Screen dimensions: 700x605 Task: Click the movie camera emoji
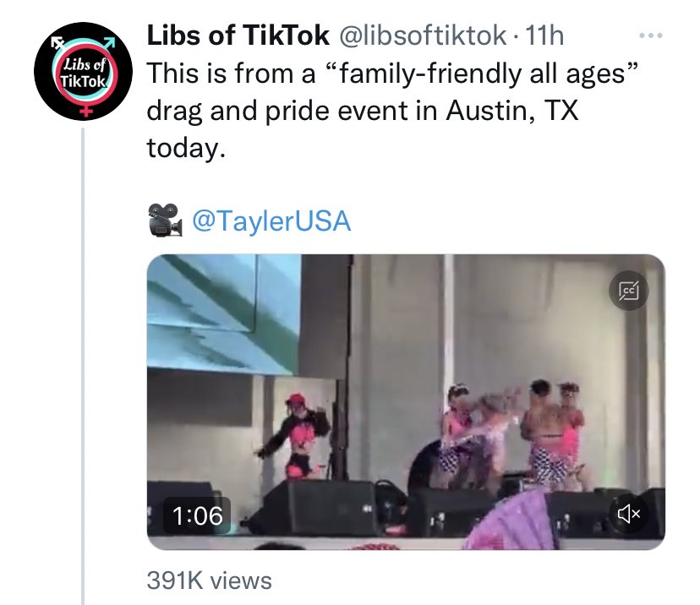point(165,220)
